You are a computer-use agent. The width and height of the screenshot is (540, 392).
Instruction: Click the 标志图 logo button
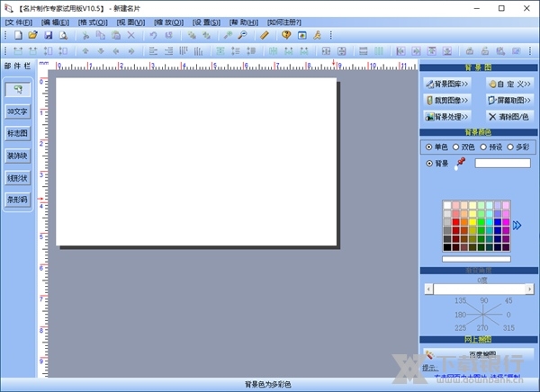click(18, 133)
